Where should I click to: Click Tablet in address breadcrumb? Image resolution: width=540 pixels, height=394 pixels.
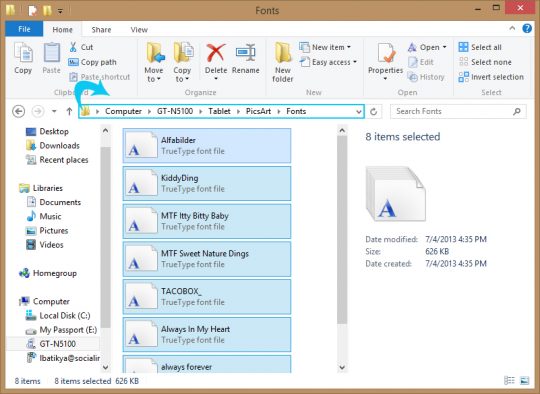(x=219, y=112)
